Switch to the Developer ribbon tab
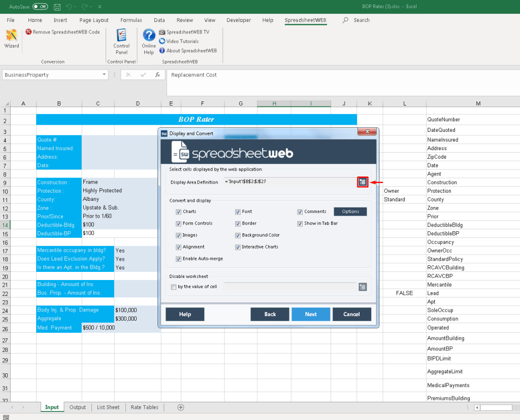The width and height of the screenshot is (520, 420). (x=239, y=20)
